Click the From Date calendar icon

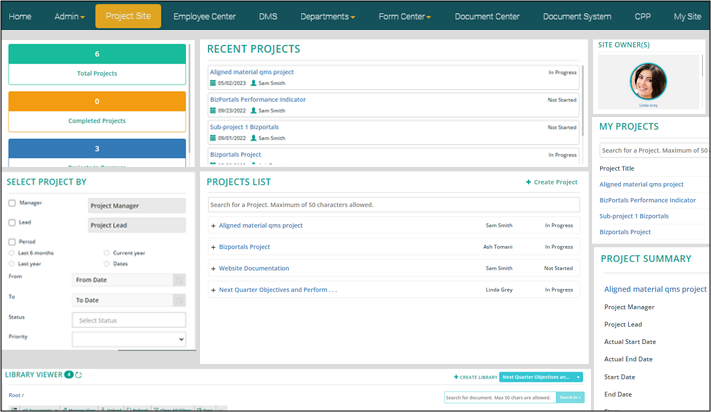click(x=179, y=281)
